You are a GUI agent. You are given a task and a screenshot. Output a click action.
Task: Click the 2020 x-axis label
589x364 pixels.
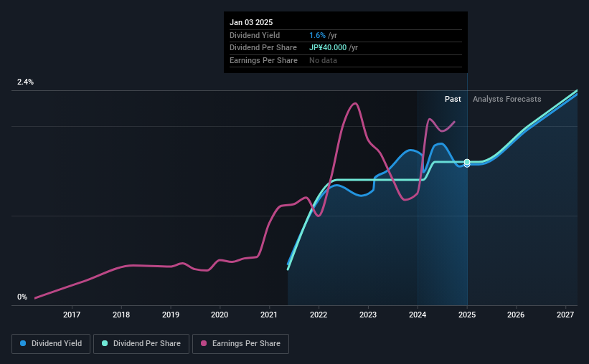coord(220,315)
